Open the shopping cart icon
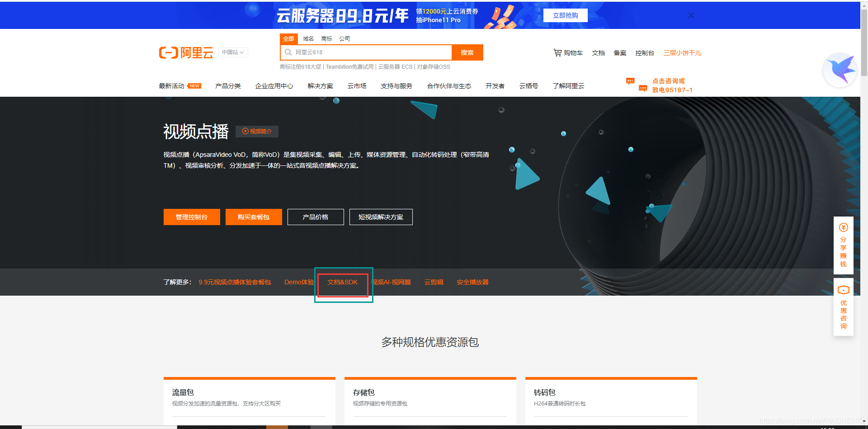 [557, 53]
